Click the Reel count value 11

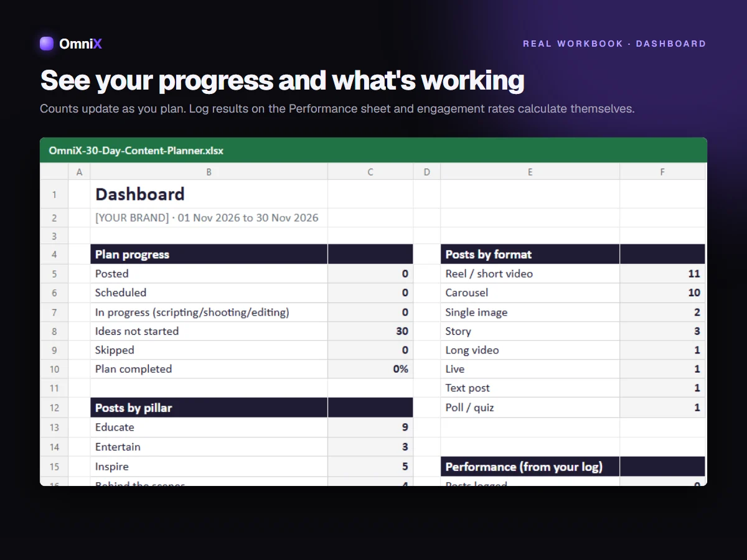[x=662, y=274]
